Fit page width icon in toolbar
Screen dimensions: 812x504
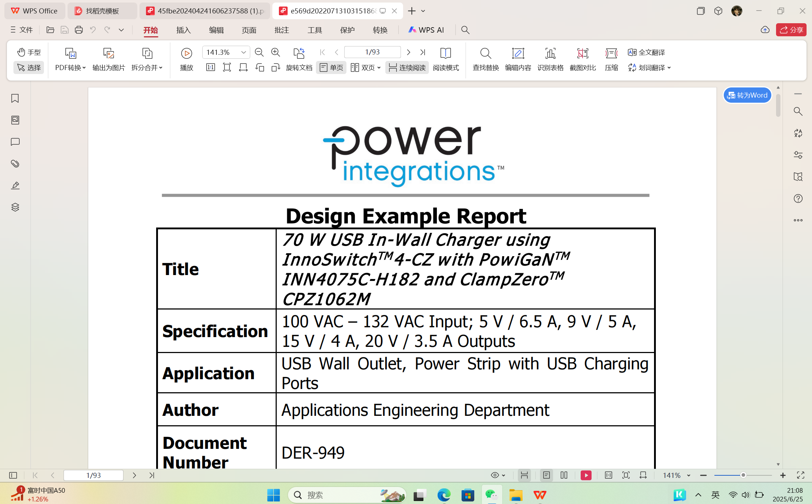(243, 67)
